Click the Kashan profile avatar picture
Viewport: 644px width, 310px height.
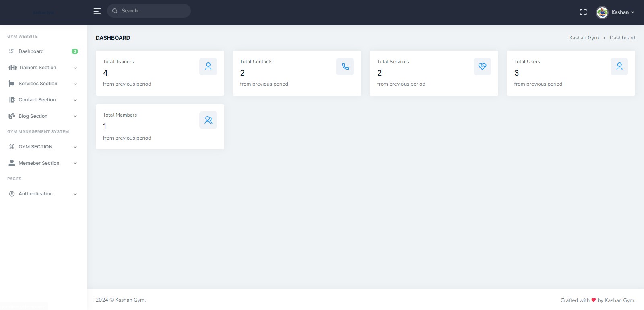click(602, 12)
